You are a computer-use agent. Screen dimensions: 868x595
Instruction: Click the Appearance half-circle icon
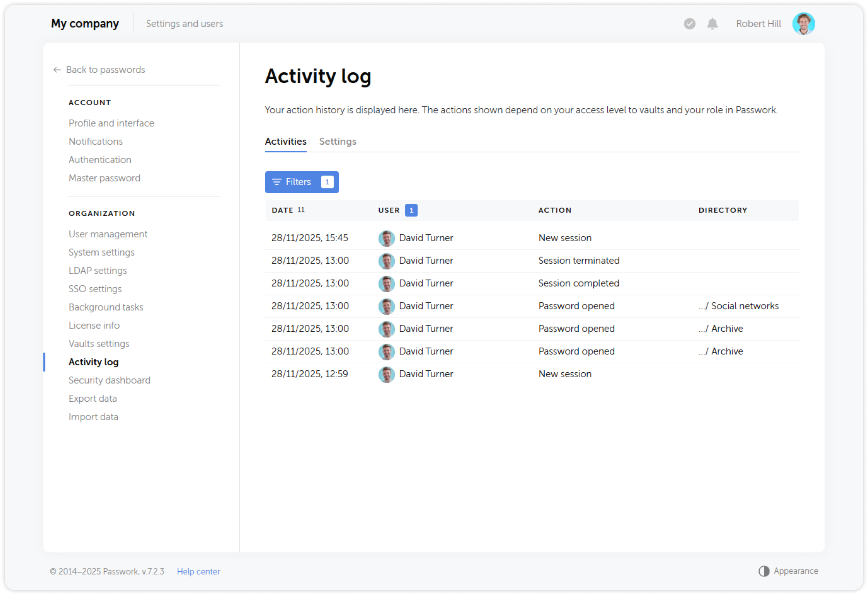pos(763,571)
